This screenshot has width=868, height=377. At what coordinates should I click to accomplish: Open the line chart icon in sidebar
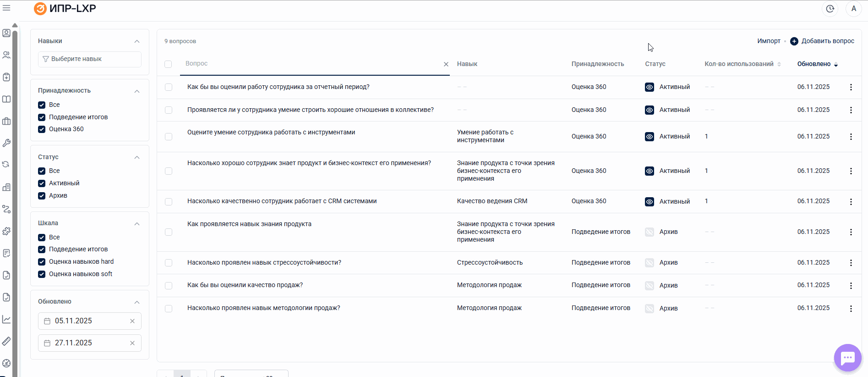point(6,319)
